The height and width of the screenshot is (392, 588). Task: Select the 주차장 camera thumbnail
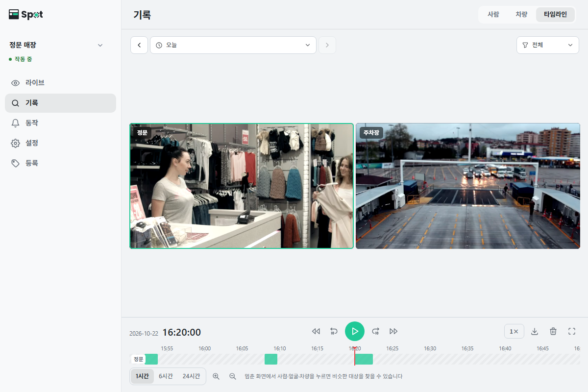[468, 186]
